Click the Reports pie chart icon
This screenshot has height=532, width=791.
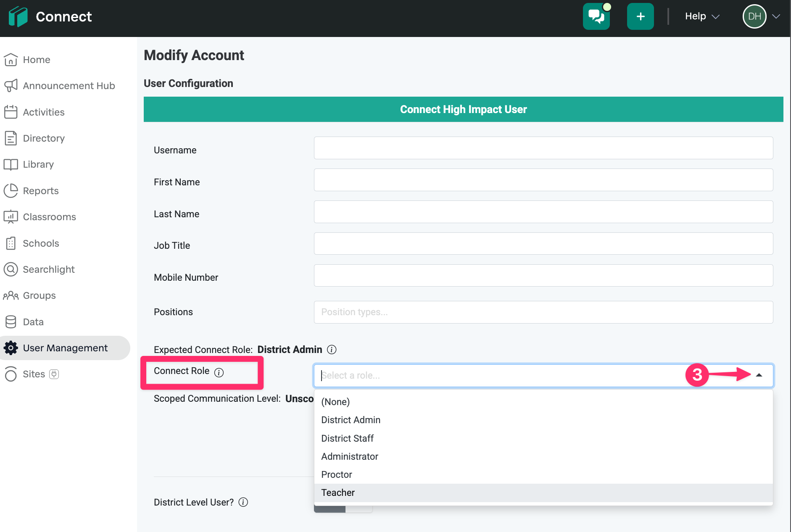11,191
